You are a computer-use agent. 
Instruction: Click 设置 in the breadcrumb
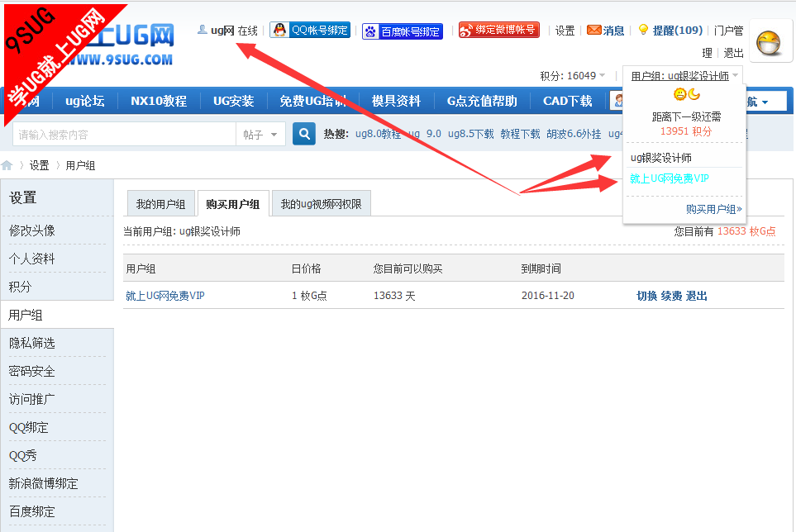(x=39, y=165)
